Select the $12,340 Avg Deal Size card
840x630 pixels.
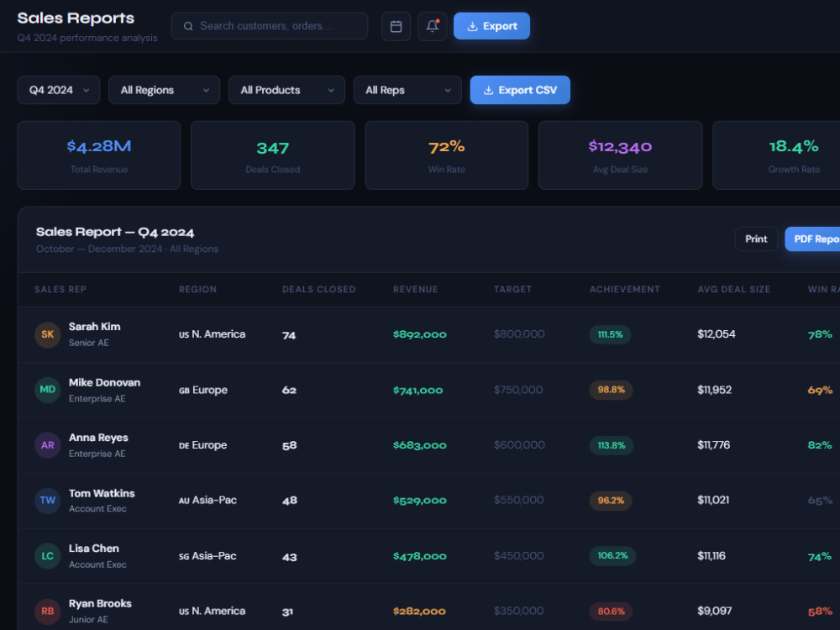(x=621, y=155)
